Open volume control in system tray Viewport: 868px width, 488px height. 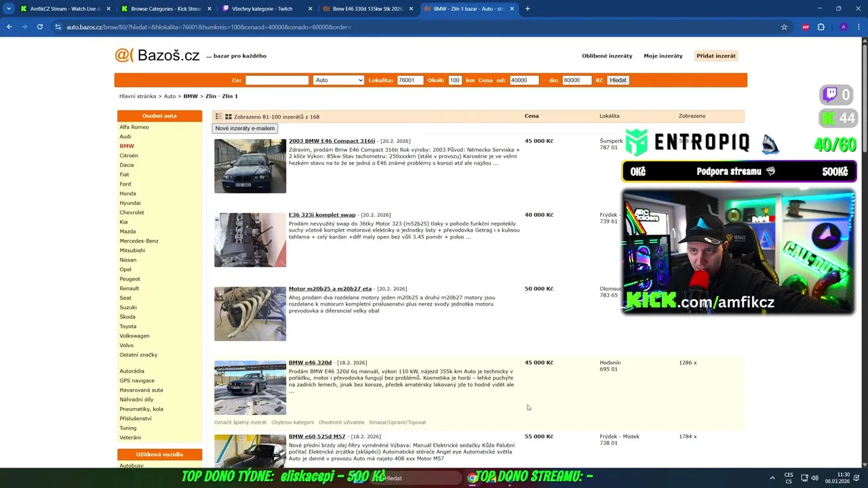click(814, 478)
